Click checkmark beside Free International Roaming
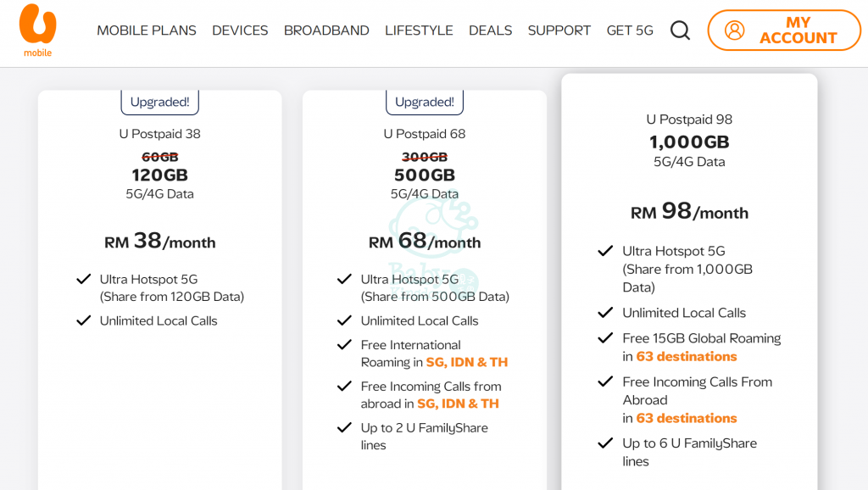Viewport: 868px width, 490px height. (344, 345)
